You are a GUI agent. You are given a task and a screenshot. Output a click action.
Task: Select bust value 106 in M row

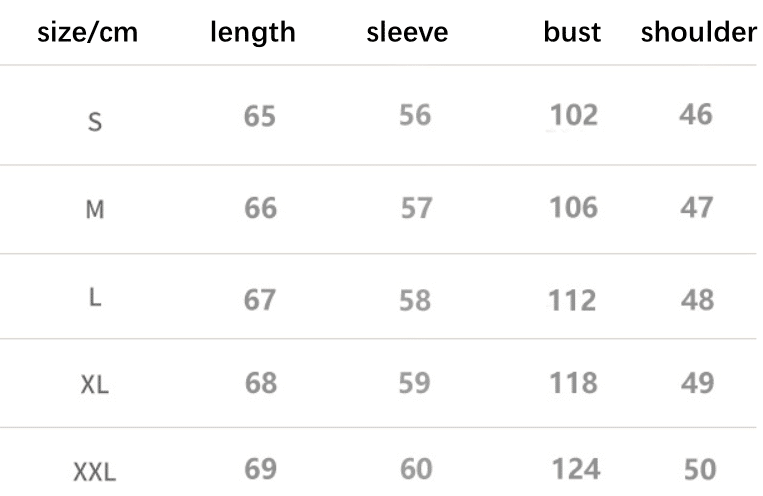574,207
